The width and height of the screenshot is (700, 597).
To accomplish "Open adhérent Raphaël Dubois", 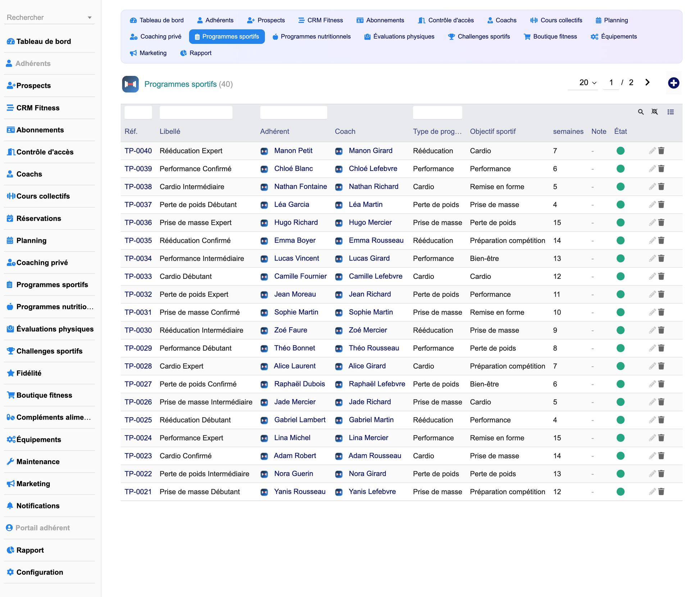I will click(x=300, y=384).
